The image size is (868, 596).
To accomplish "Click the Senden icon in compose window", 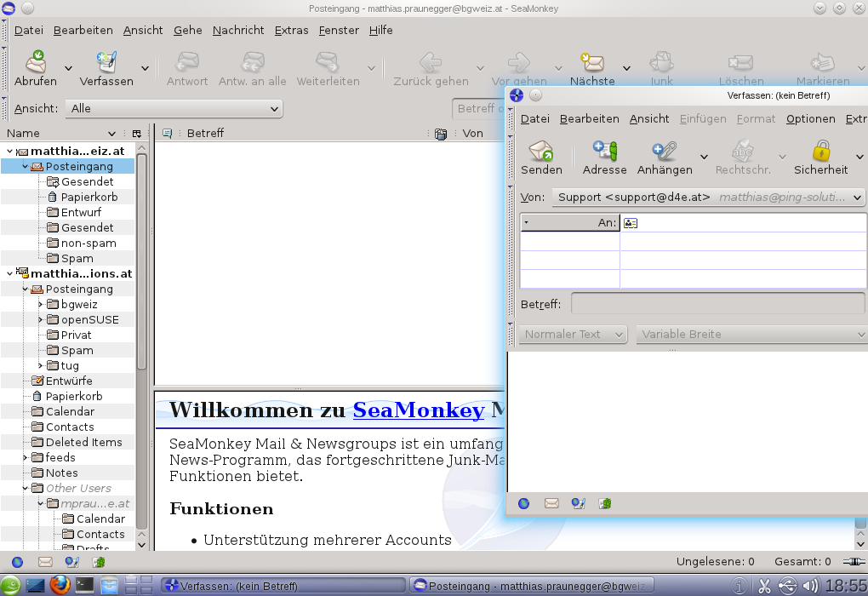I will point(541,150).
